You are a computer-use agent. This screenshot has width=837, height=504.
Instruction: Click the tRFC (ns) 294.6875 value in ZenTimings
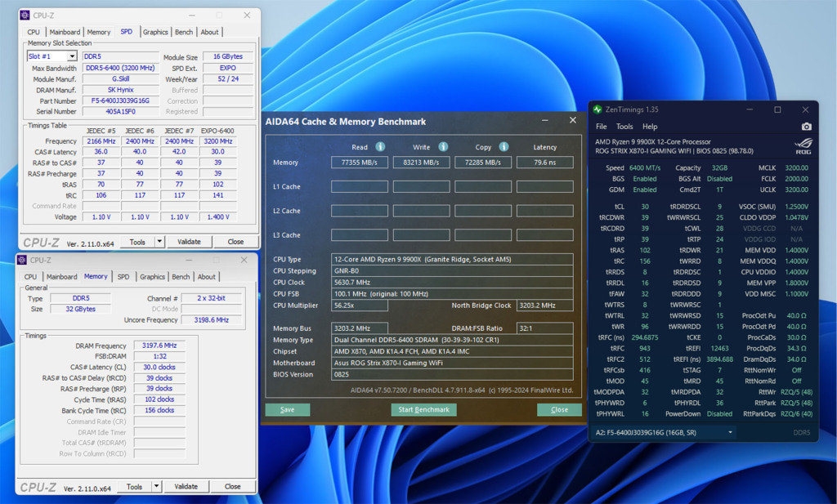[x=645, y=337]
